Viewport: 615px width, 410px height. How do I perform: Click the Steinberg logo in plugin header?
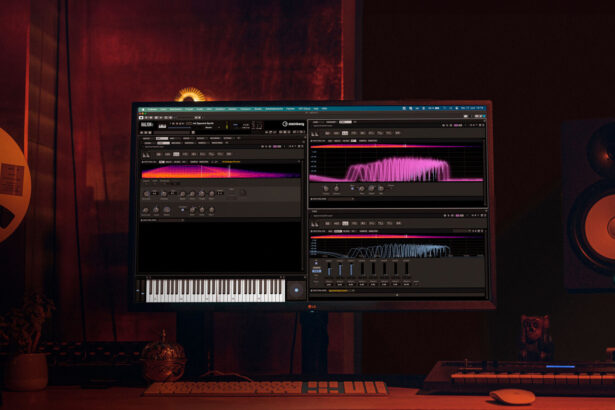pos(293,124)
